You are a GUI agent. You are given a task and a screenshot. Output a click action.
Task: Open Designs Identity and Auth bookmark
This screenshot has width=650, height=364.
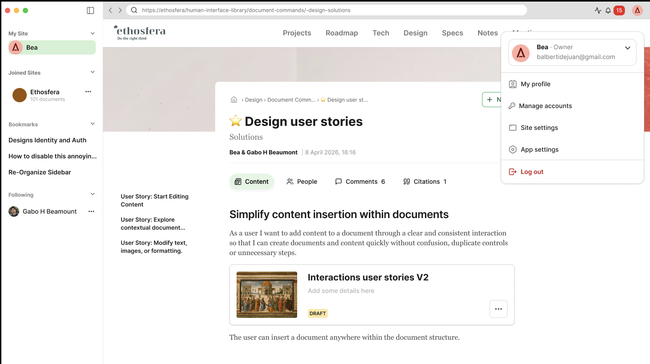tap(47, 140)
